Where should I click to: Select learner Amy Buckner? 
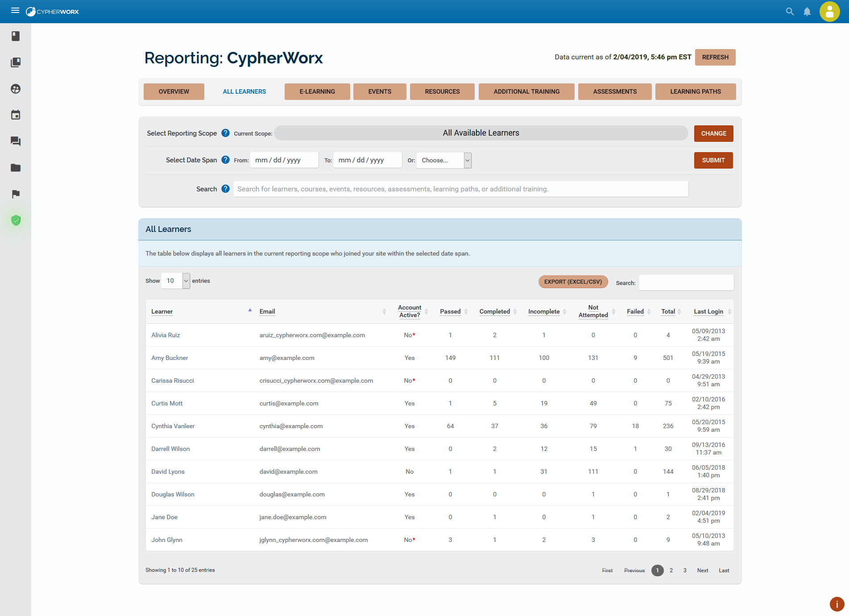[170, 358]
